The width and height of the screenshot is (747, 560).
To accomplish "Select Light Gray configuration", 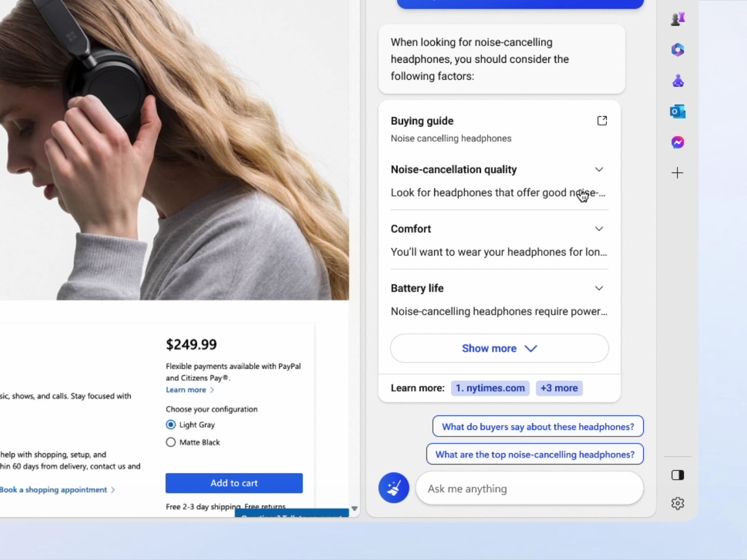I will (171, 425).
